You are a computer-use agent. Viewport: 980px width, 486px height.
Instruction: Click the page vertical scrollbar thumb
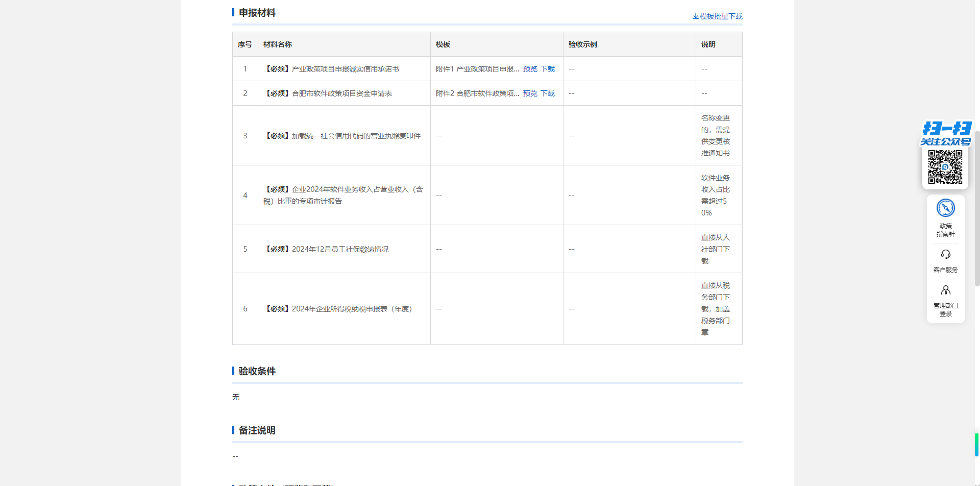[x=977, y=204]
